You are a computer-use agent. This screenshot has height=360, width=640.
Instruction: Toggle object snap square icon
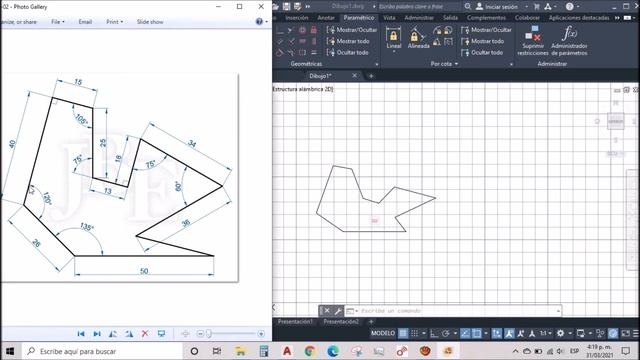coord(476,333)
